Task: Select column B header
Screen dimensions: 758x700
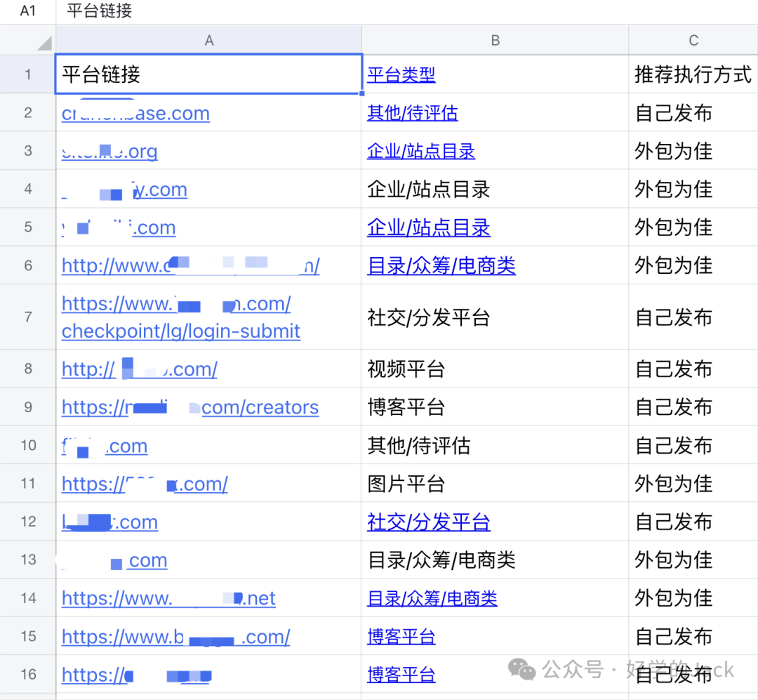Action: click(x=495, y=40)
